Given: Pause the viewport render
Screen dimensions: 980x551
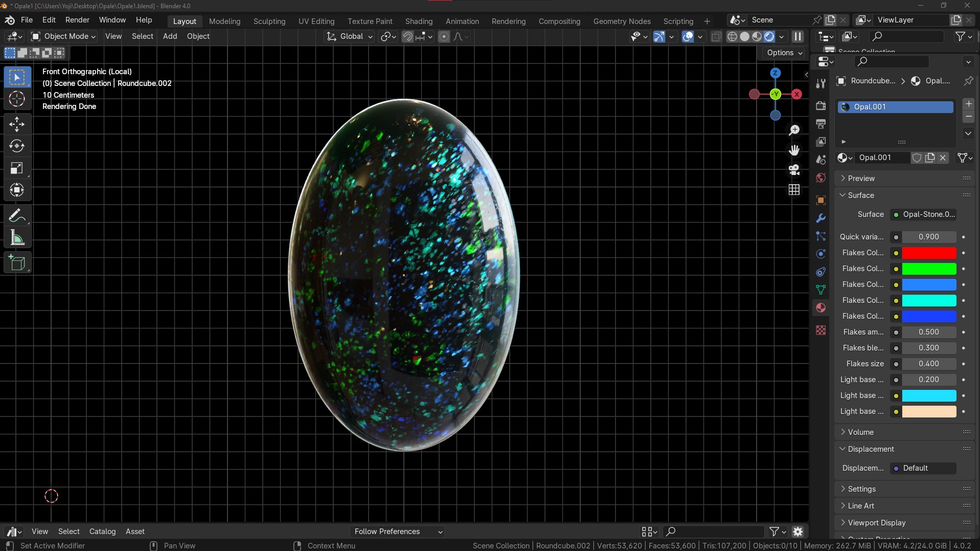Looking at the screenshot, I should pyautogui.click(x=797, y=36).
